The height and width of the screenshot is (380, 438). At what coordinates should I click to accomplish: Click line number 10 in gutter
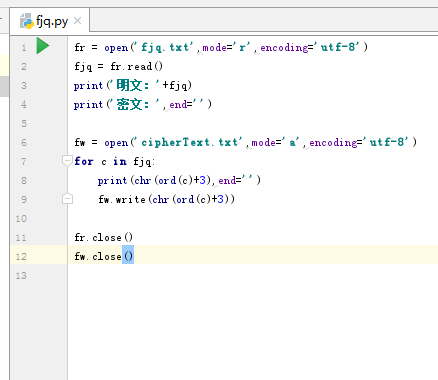(21, 219)
